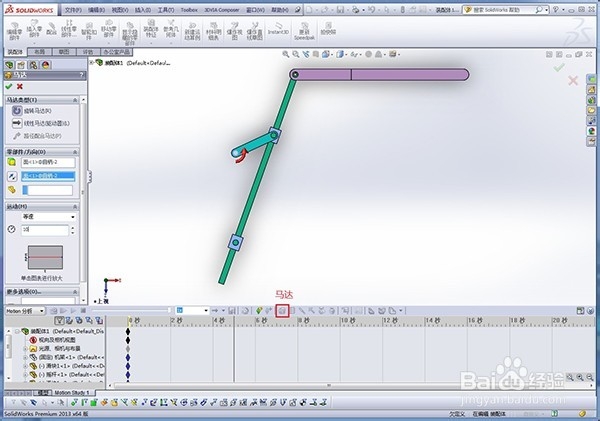Click the Motor icon in the motion toolbar
Image resolution: width=600 pixels, height=421 pixels.
(x=282, y=311)
